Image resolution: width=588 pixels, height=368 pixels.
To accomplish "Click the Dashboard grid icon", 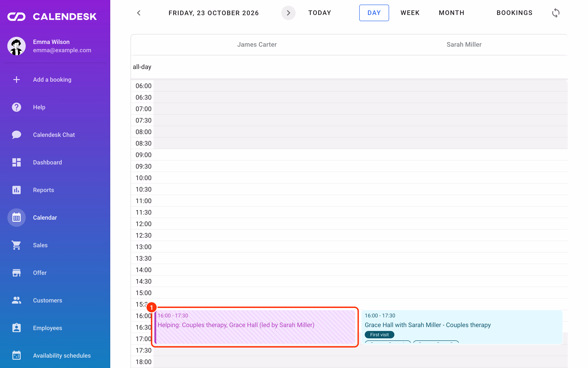I will [17, 162].
